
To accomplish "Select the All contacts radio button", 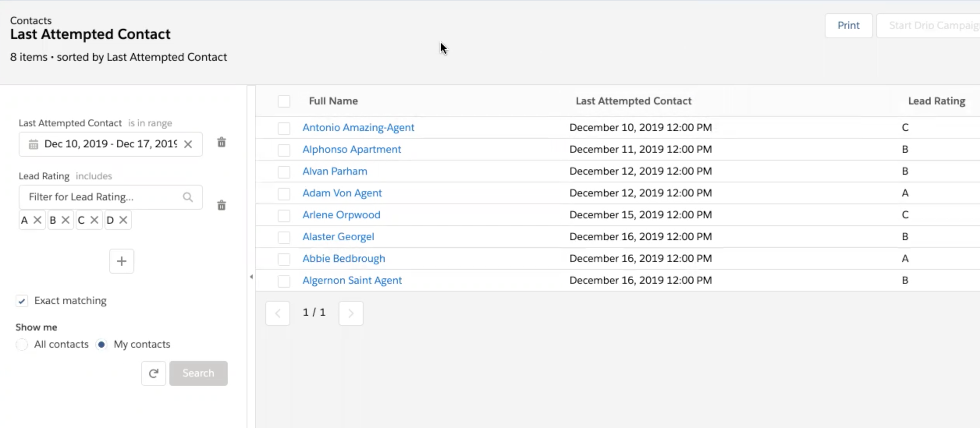I will 22,344.
